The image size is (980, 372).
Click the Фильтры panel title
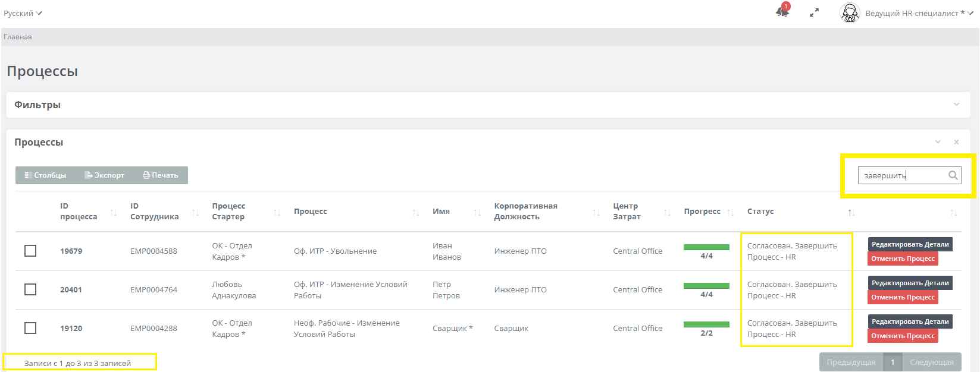(x=37, y=105)
